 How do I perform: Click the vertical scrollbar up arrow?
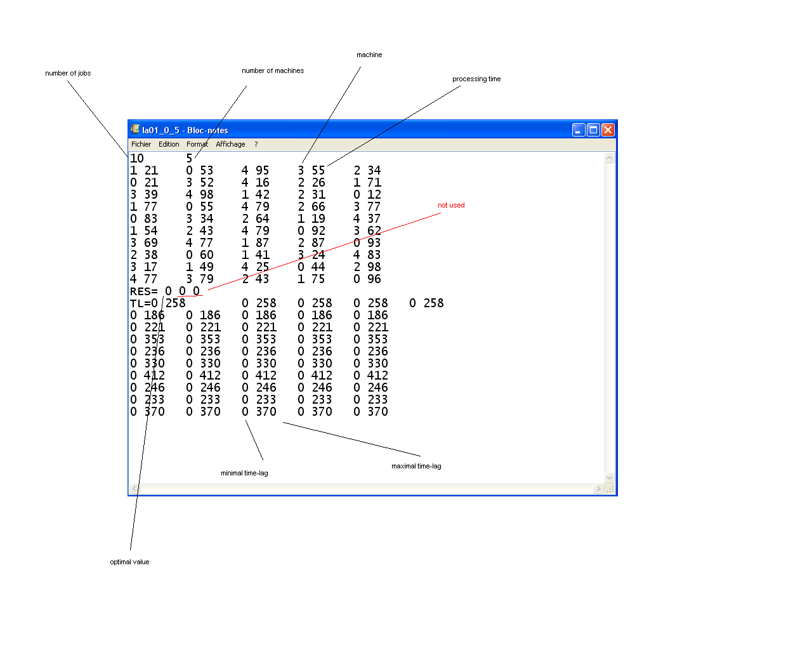[610, 158]
